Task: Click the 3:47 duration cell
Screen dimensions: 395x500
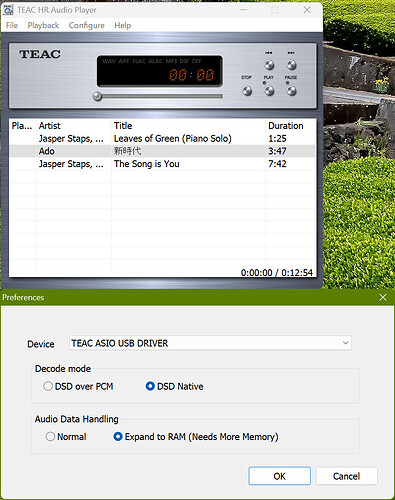Action: (x=277, y=151)
